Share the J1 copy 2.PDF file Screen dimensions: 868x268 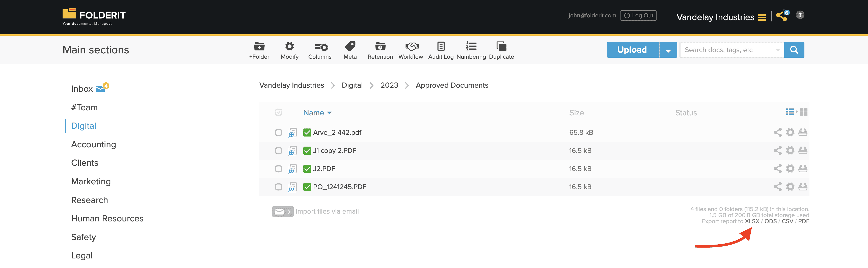[x=777, y=151]
